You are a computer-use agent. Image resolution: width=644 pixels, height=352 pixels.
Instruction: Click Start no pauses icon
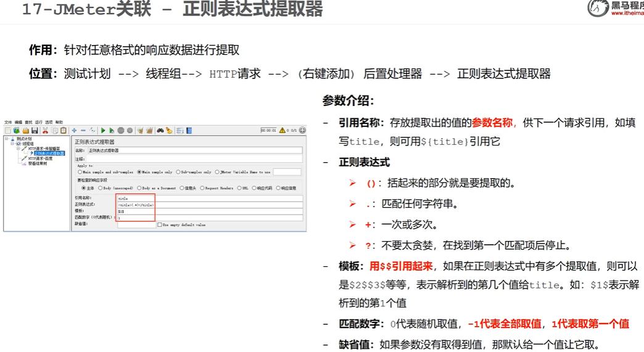112,131
